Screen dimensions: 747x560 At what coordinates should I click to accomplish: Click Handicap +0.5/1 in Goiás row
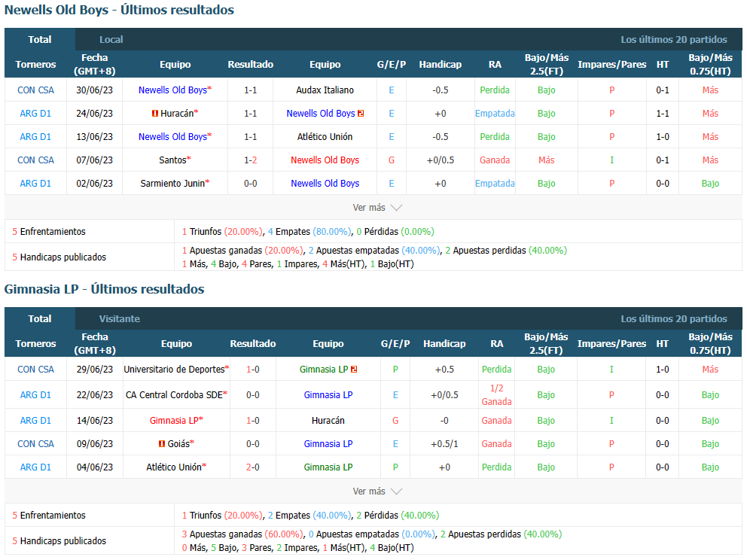click(x=444, y=444)
